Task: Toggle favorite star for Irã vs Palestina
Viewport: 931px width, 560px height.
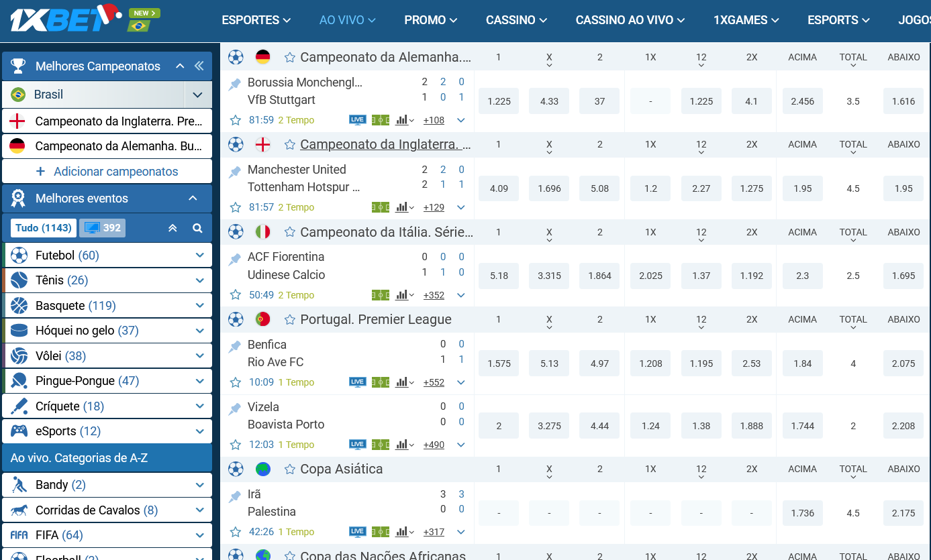Action: tap(236, 532)
